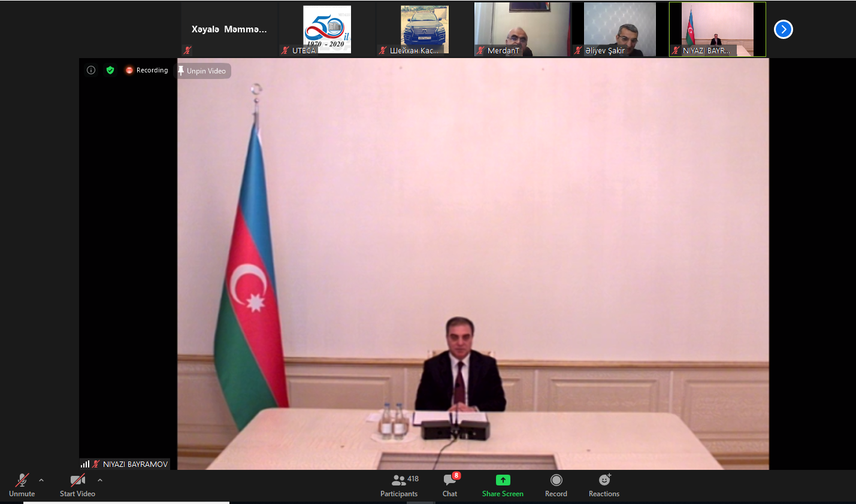Screen dimensions: 856x504
Task: Click the meeting information icon
Action: pos(91,70)
